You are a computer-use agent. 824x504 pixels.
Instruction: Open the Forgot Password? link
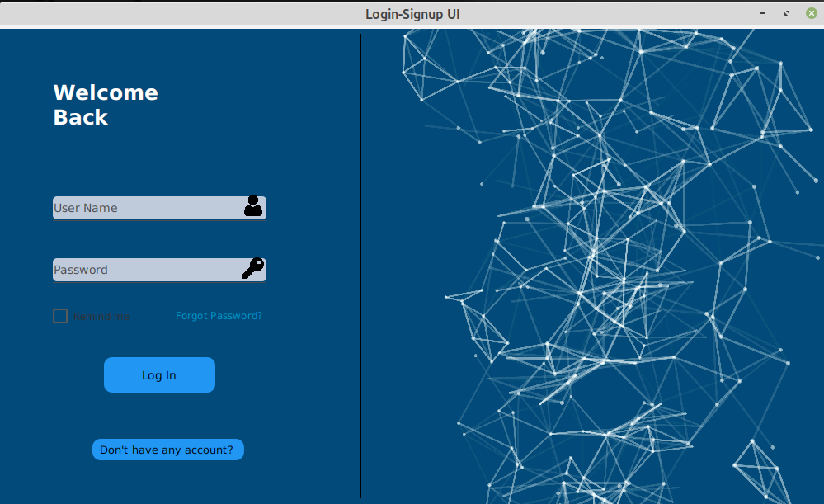219,316
